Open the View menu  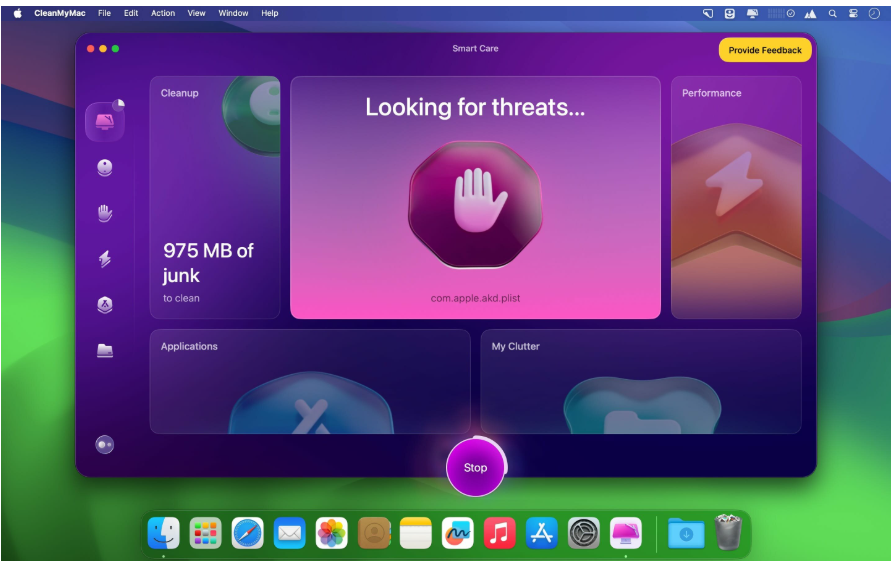(196, 13)
